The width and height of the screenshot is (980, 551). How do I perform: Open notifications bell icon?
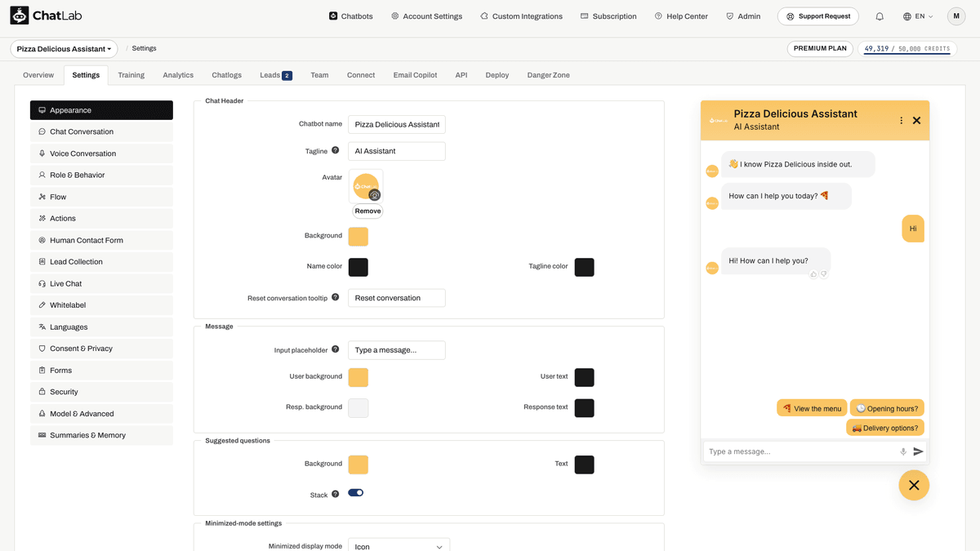tap(880, 16)
